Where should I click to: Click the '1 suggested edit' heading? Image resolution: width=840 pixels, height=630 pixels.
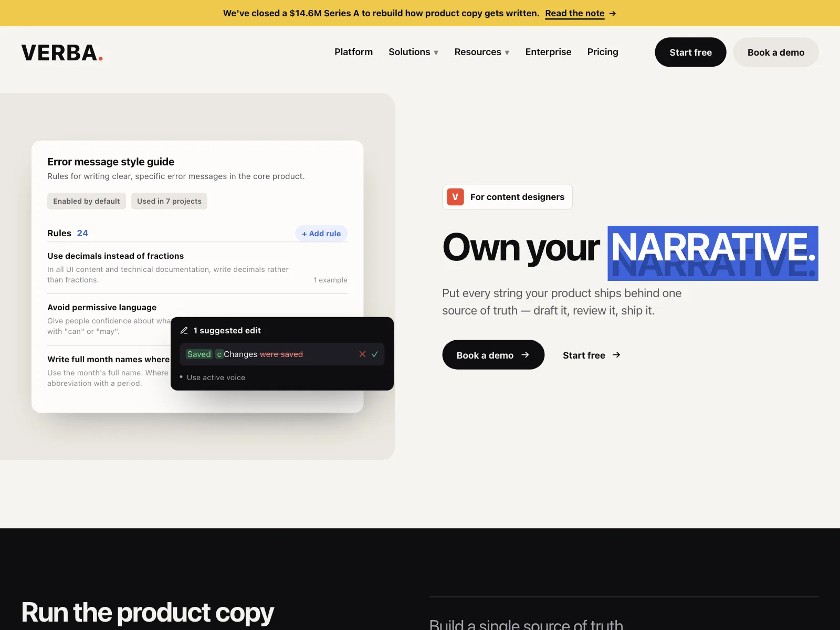click(227, 330)
